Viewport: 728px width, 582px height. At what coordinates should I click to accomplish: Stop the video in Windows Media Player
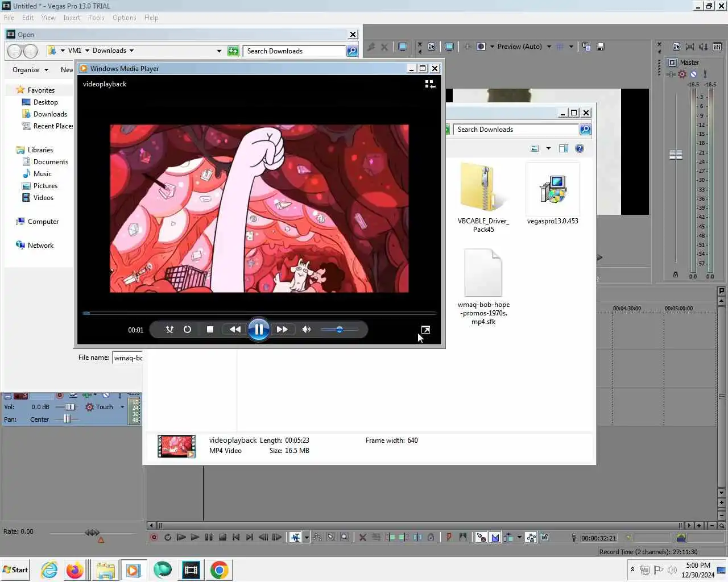click(x=210, y=329)
